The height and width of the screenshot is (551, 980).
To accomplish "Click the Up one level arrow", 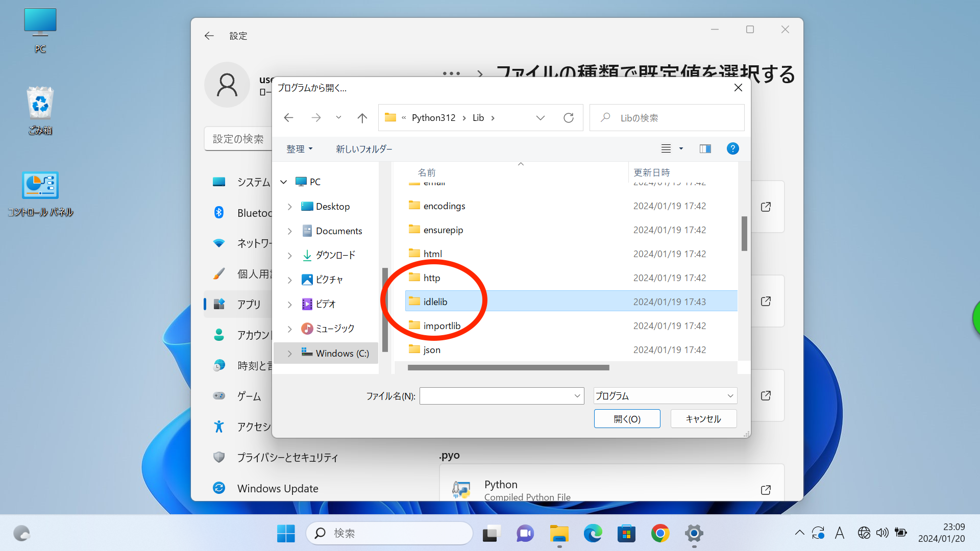I will (362, 118).
